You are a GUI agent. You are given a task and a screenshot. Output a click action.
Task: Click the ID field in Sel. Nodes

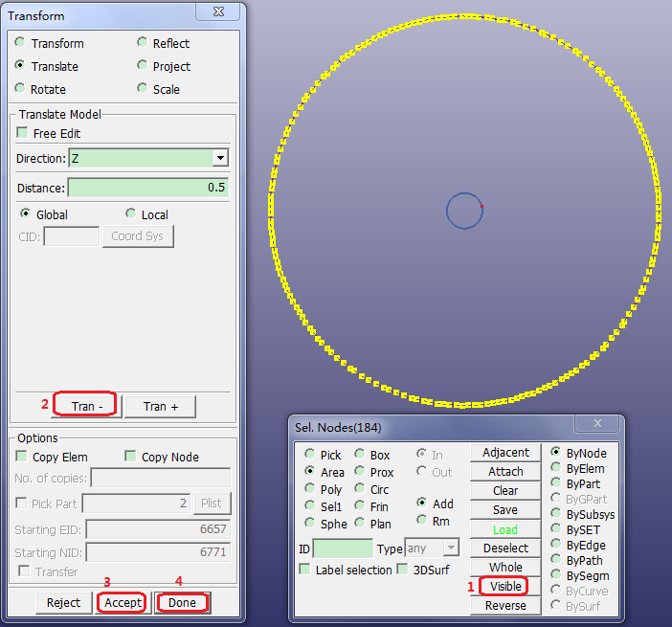(x=342, y=549)
